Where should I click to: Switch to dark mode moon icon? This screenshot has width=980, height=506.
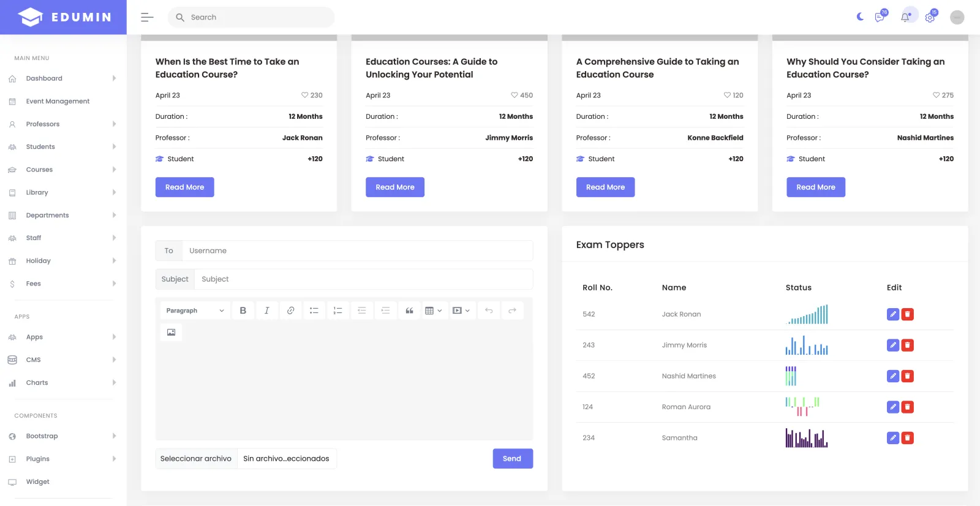[x=860, y=17]
